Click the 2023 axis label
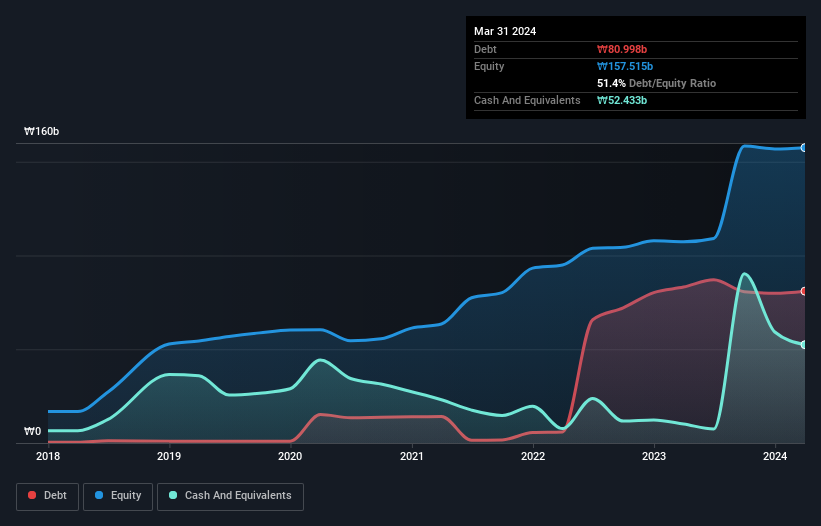 654,456
